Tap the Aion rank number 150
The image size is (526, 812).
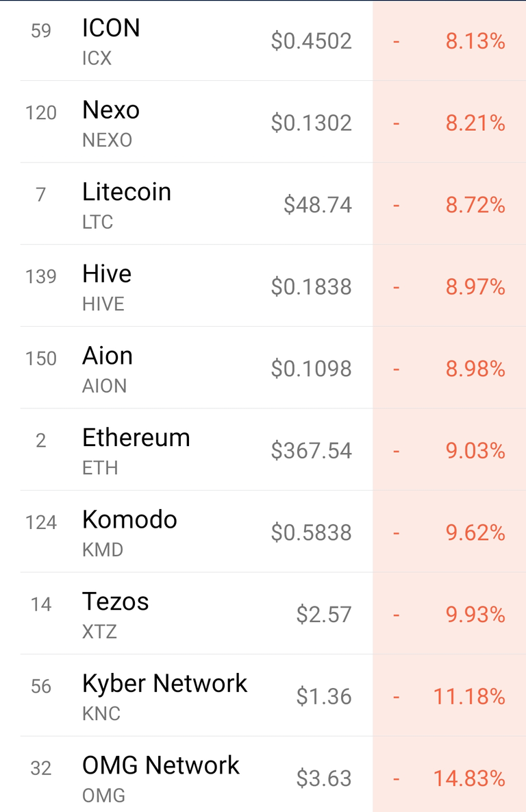(41, 358)
